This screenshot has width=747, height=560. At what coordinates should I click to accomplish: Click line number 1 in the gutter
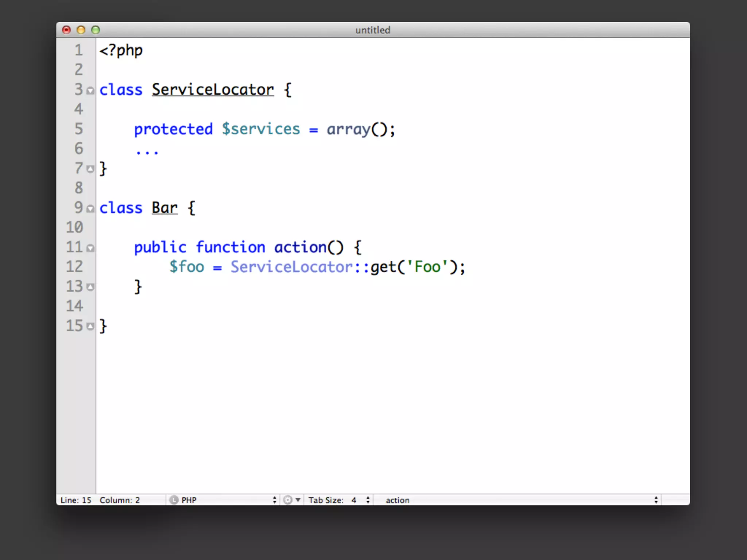click(x=79, y=50)
